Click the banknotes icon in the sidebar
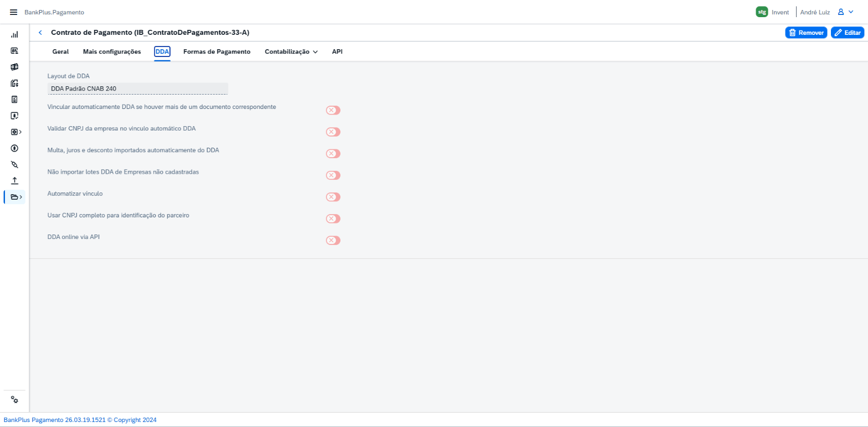The image size is (868, 427). tap(15, 67)
